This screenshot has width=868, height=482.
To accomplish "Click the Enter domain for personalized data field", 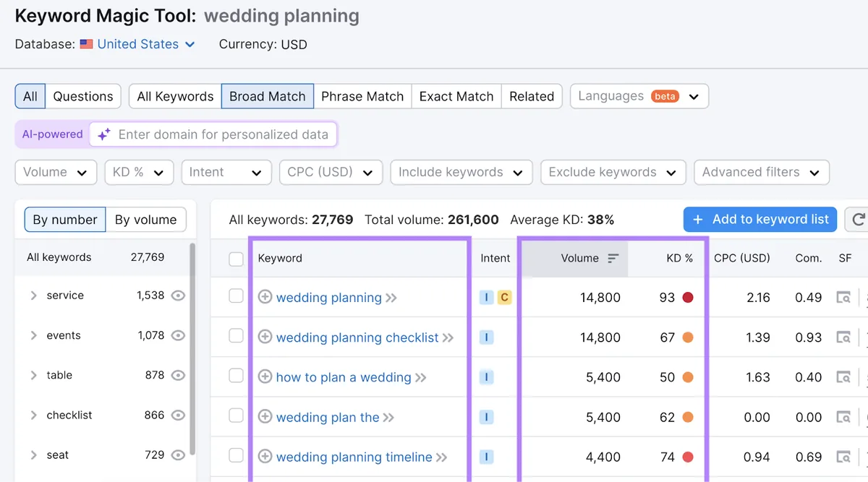I will [x=213, y=134].
